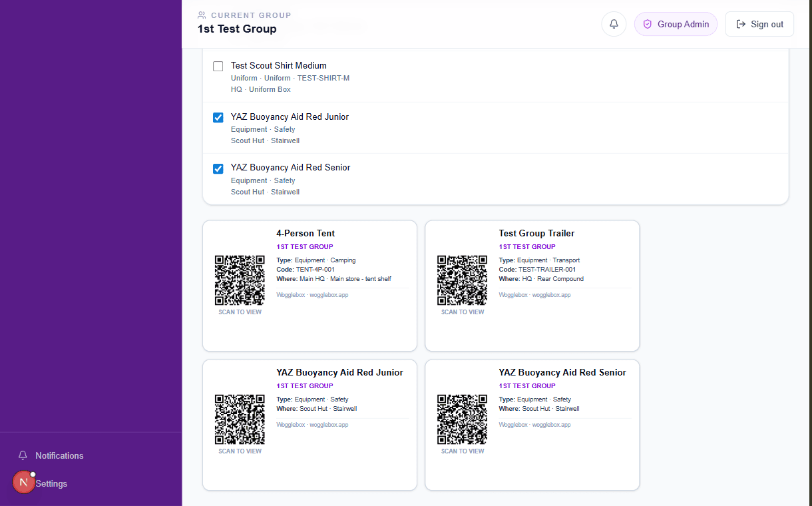Click the 'HQ · Rear Compound' location text
This screenshot has height=506, width=812.
tap(552, 279)
